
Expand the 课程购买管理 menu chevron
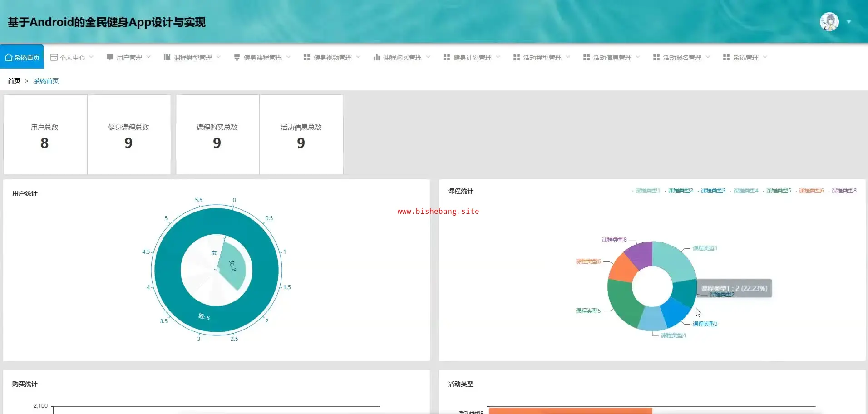[x=428, y=57]
